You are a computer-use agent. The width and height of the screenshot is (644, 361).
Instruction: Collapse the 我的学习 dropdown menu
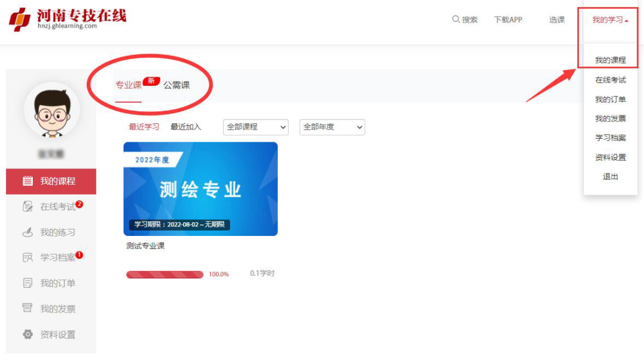click(x=609, y=18)
